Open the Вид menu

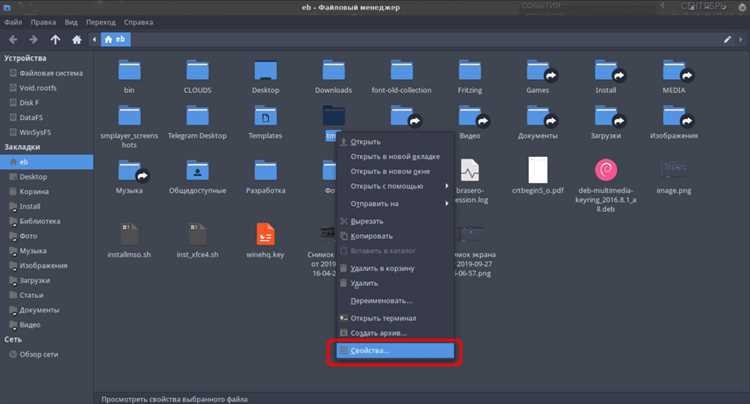point(71,22)
